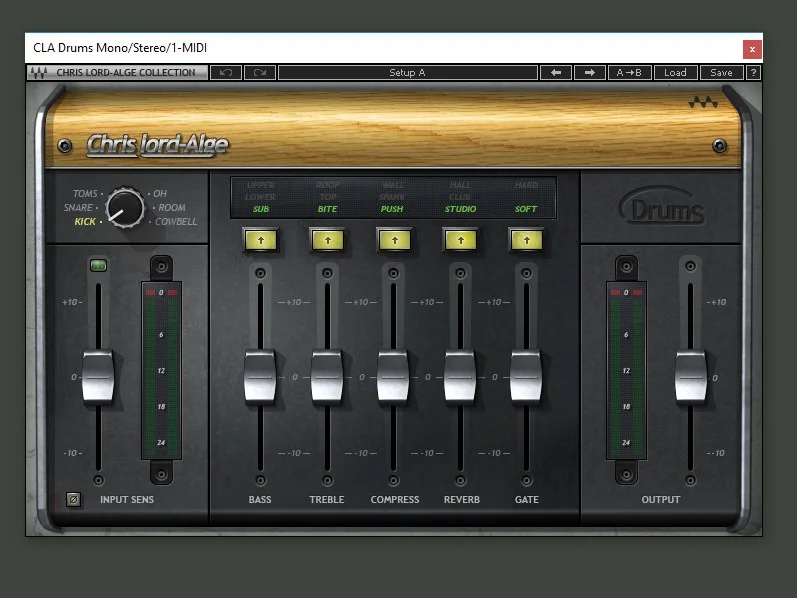The image size is (797, 598).
Task: Cycle the BASS mode arrow button
Action: 261,241
